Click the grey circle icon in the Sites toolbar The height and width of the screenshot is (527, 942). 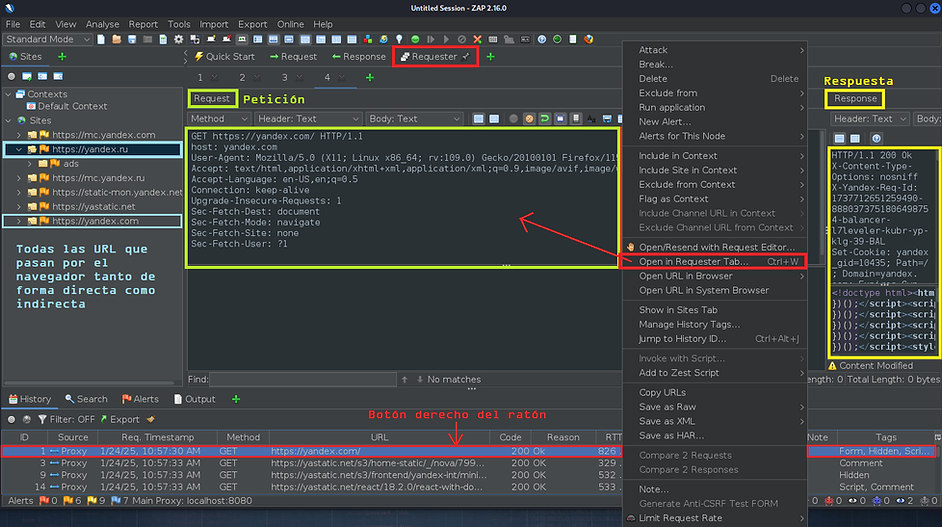click(x=11, y=77)
